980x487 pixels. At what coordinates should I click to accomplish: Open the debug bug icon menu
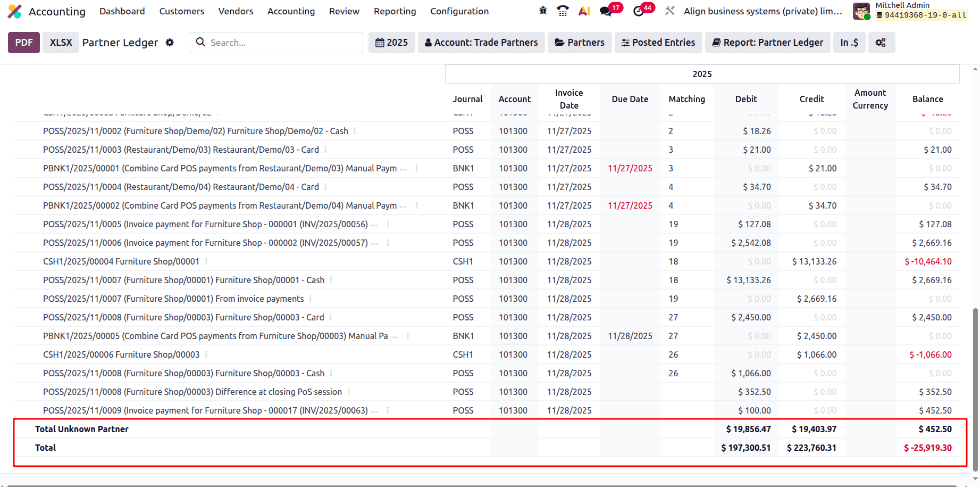543,11
